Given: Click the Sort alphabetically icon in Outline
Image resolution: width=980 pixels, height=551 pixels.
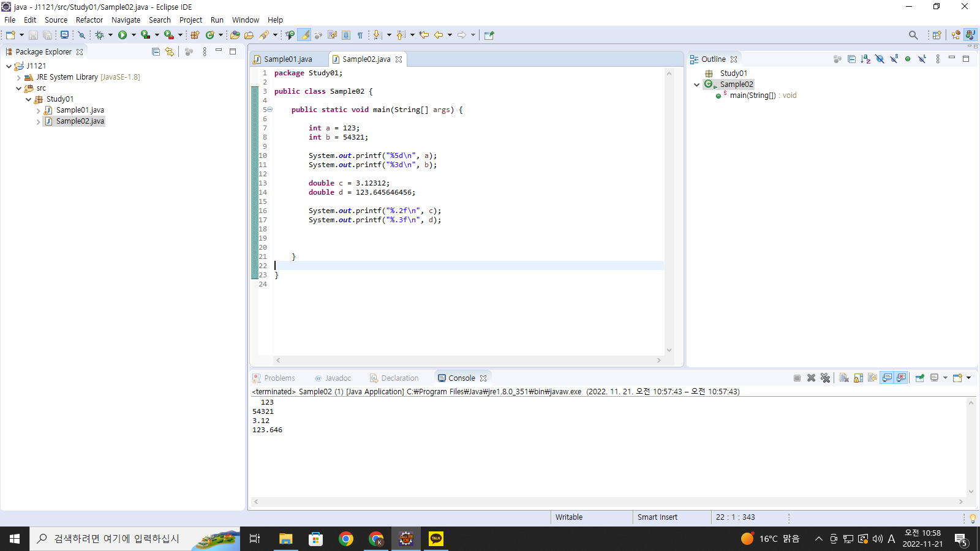Looking at the screenshot, I should click(x=865, y=59).
